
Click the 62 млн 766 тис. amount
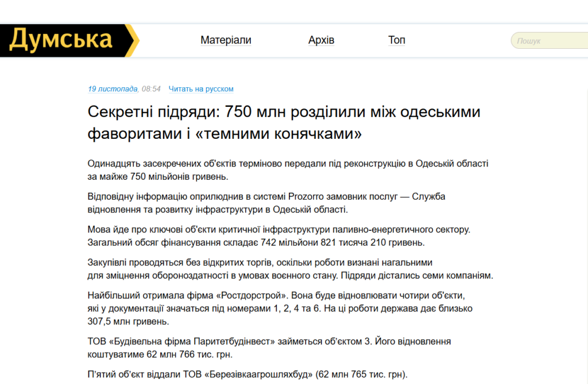166,355
